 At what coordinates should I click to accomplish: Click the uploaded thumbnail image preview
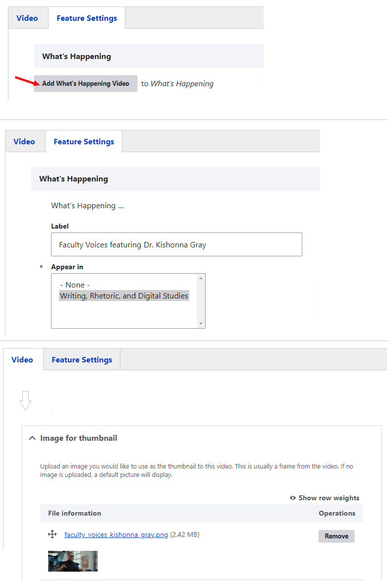73,561
